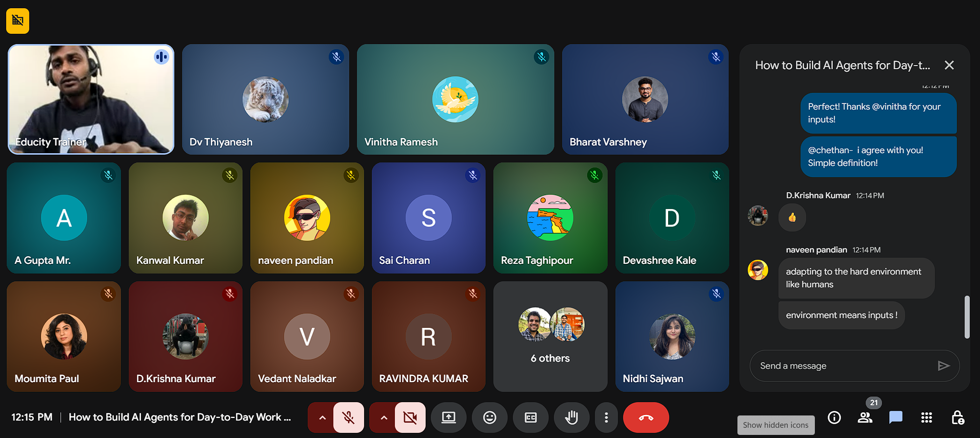Click muted mic icon on Dv Thiyanesh tile
The width and height of the screenshot is (980, 438).
(336, 57)
